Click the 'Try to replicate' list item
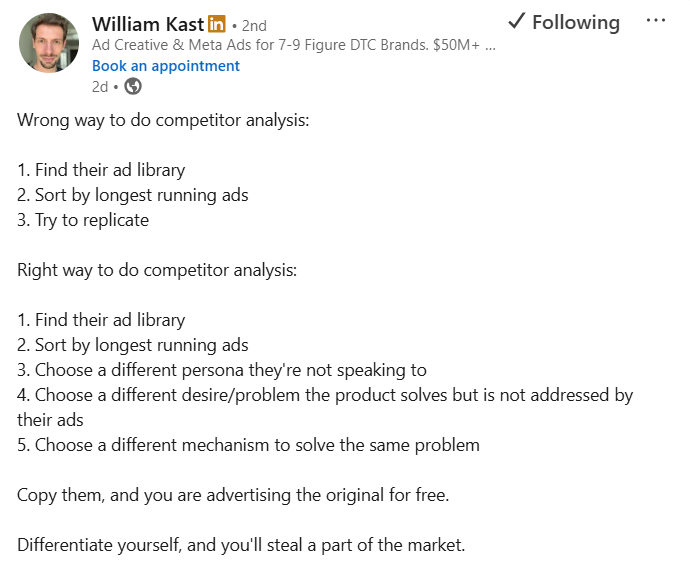This screenshot has height=563, width=690. tap(83, 220)
